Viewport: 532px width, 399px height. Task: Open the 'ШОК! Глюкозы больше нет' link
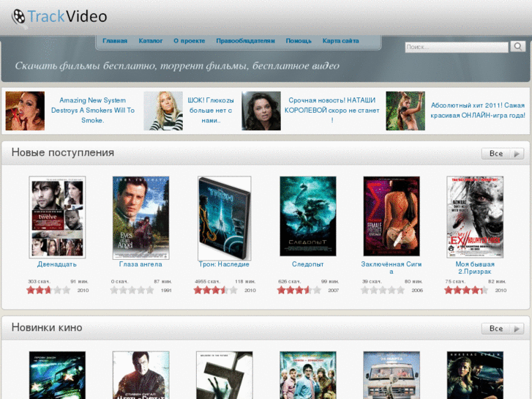[211, 111]
